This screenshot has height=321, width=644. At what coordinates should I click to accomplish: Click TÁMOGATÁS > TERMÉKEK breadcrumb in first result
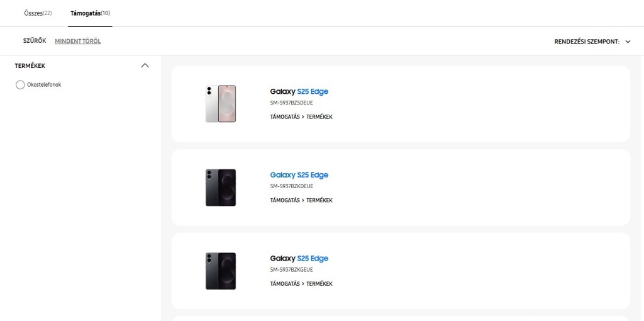click(301, 117)
